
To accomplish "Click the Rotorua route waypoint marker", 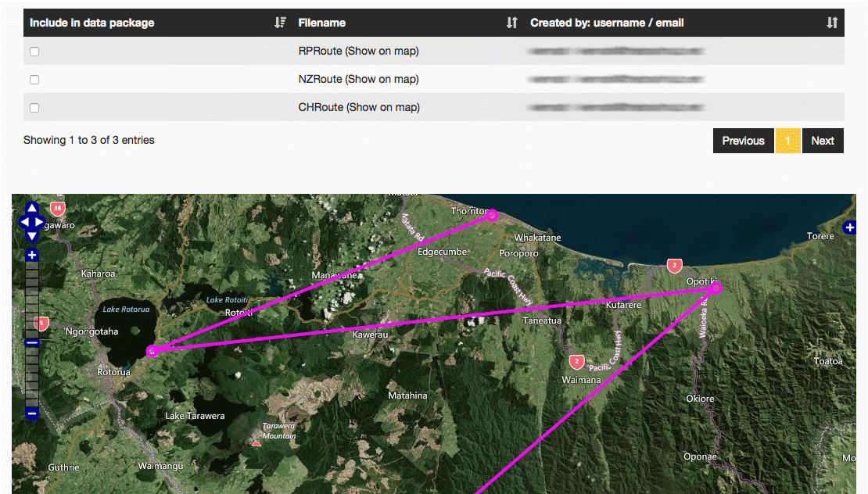I will click(x=152, y=351).
